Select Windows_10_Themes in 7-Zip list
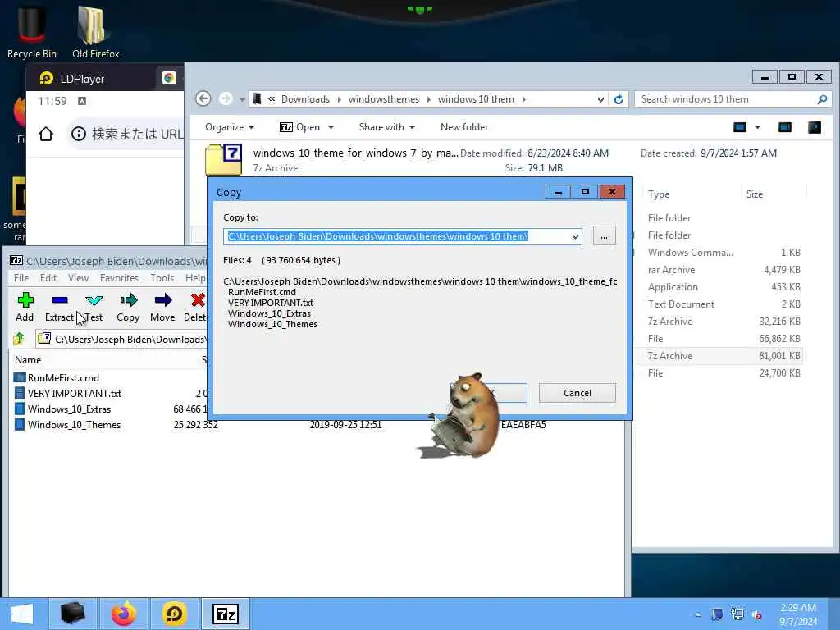The image size is (840, 630). pyautogui.click(x=74, y=424)
